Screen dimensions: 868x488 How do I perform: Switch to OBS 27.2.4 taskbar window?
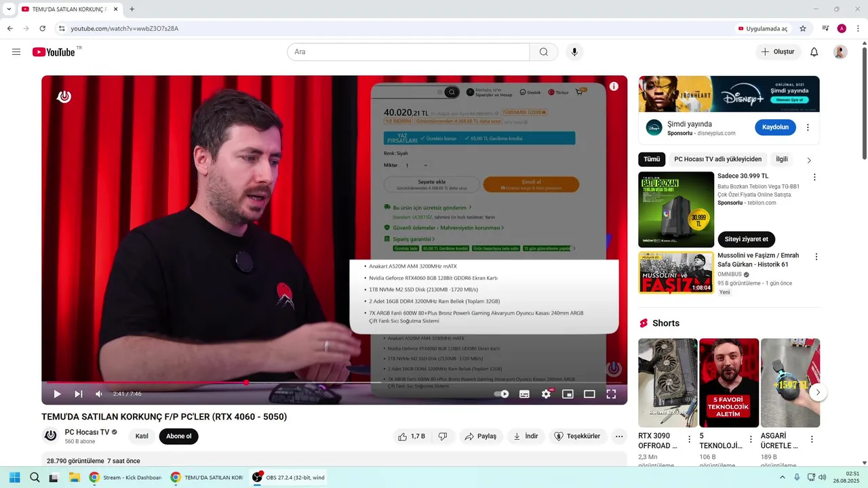tap(289, 477)
